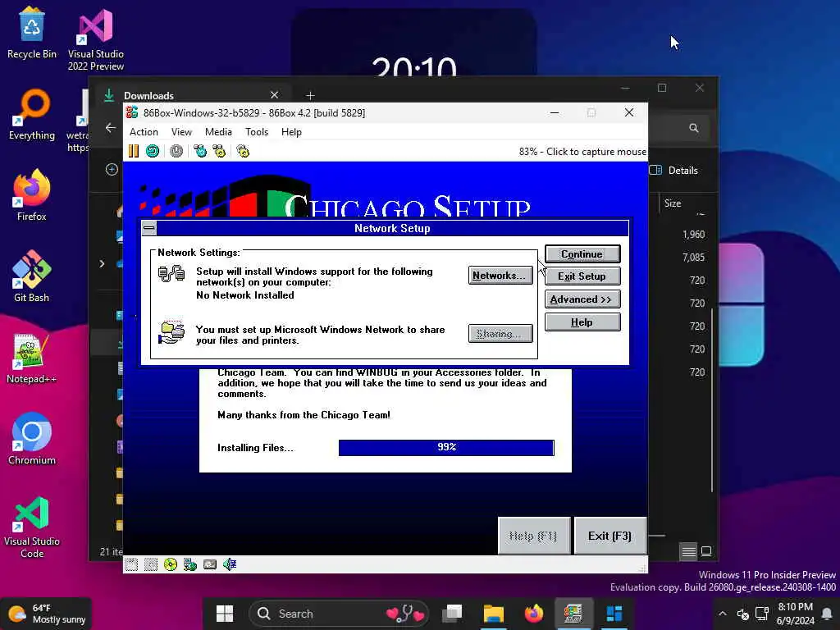Click the CD-ROM status bar icon
Image resolution: width=840 pixels, height=630 pixels.
point(171,564)
